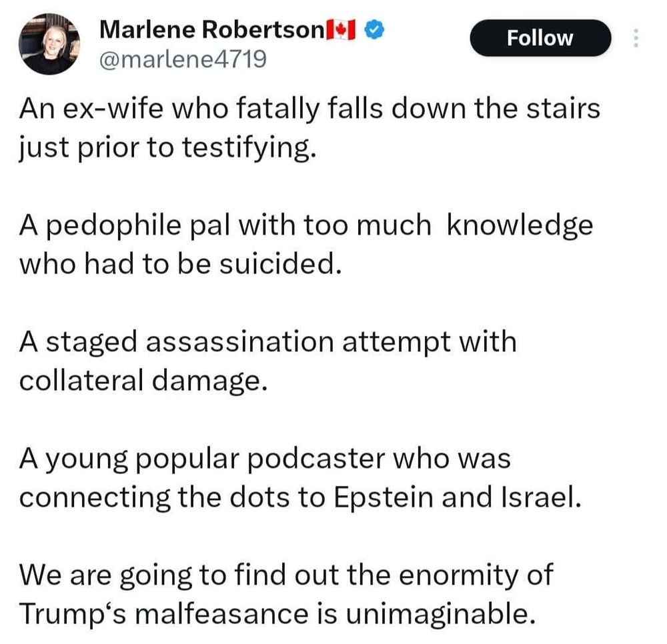This screenshot has height=644, width=667.
Task: Open Marlene Robertson's profile picture
Action: [51, 43]
